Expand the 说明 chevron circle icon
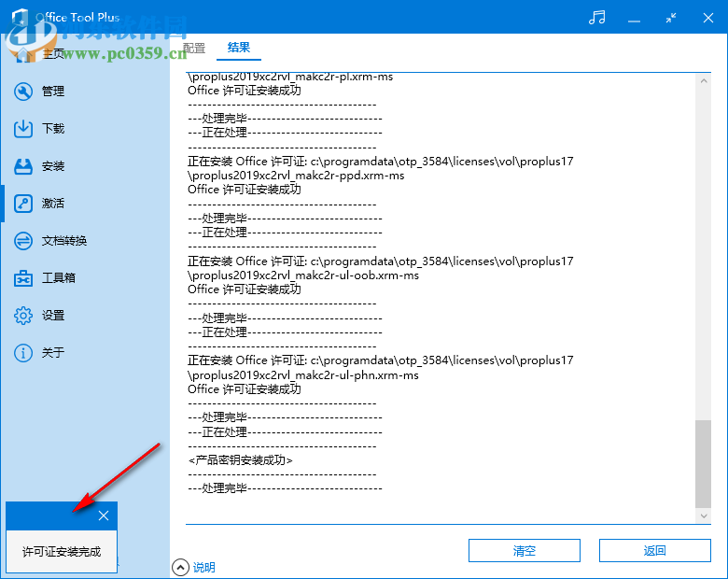Viewport: 728px width, 579px height. [180, 568]
